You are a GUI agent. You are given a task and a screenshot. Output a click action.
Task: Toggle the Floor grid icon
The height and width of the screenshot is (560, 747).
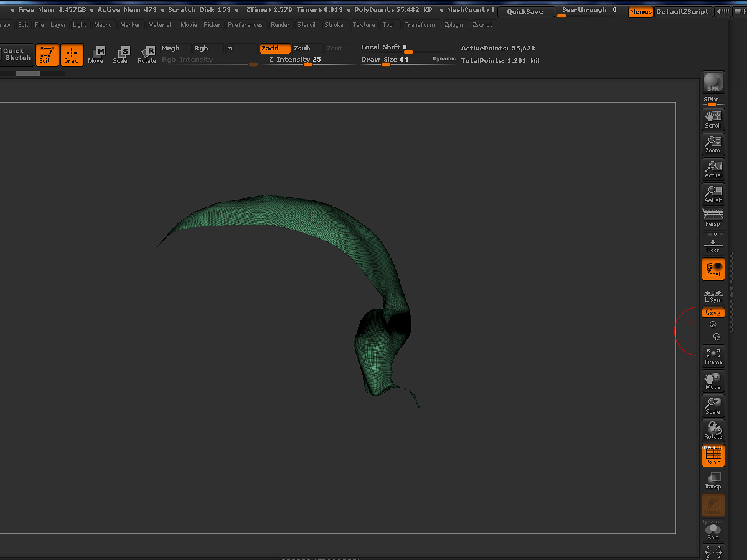click(713, 243)
